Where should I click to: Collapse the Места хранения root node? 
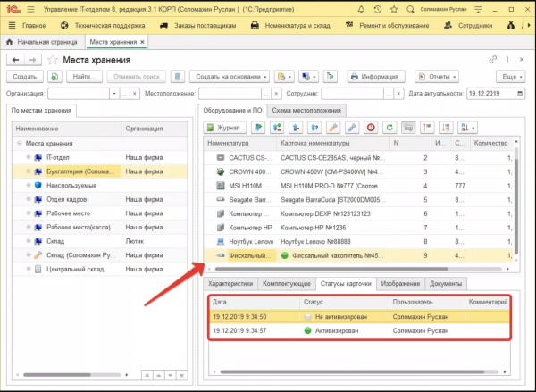coord(20,143)
